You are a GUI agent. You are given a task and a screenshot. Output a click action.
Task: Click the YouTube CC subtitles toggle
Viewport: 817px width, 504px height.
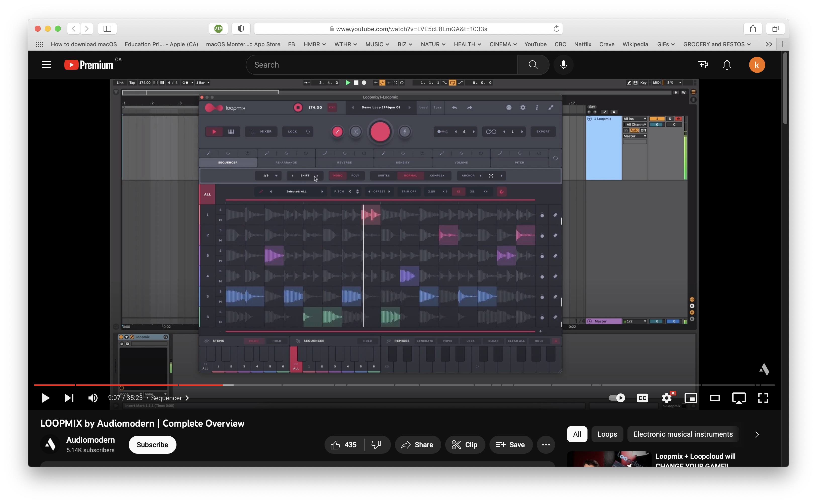(642, 398)
